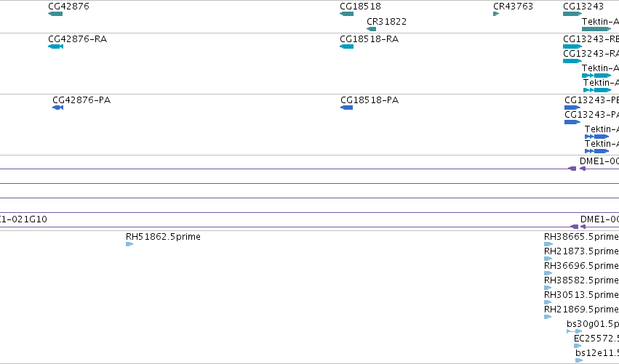Select the bs12e11 EST label
This screenshot has height=364, width=619.
tap(597, 353)
